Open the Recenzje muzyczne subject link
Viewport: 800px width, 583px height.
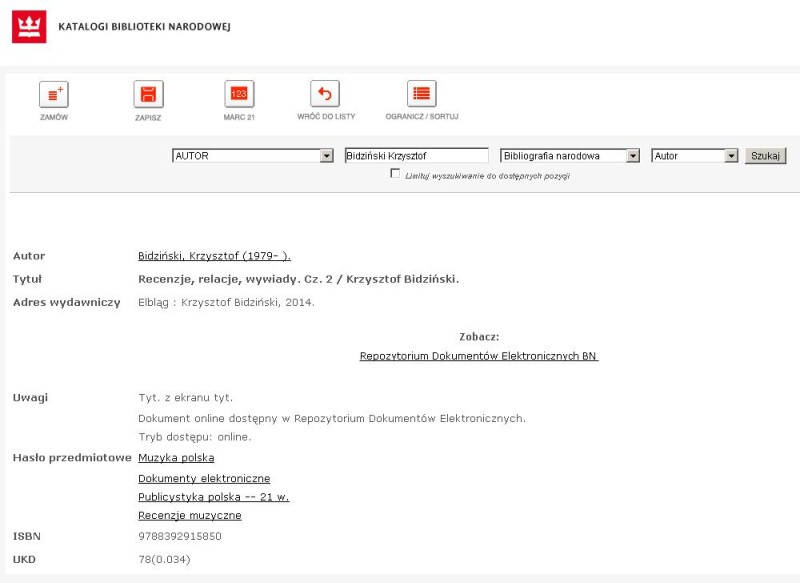point(190,516)
